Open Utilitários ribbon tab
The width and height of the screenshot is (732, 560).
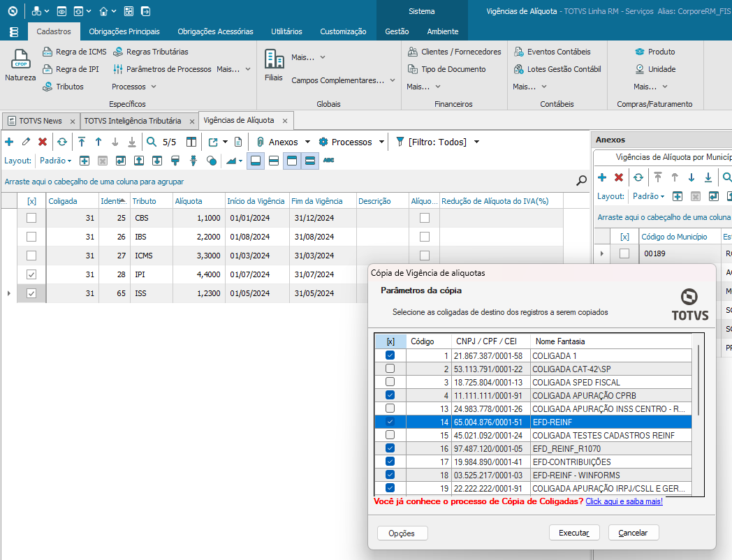(286, 31)
